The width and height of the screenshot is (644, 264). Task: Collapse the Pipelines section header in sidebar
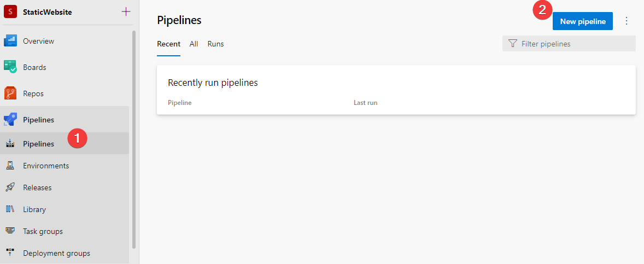click(38, 120)
